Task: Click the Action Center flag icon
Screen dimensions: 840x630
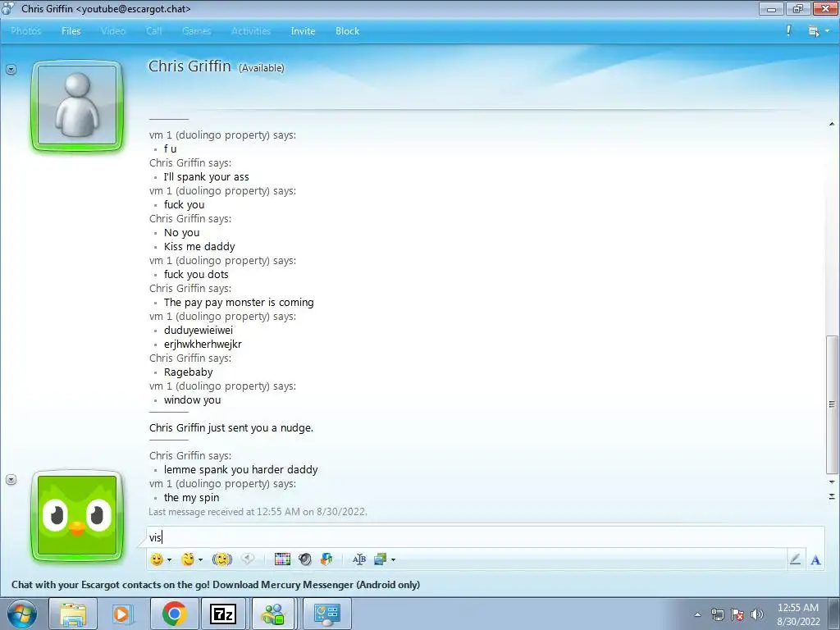Action: (x=737, y=614)
